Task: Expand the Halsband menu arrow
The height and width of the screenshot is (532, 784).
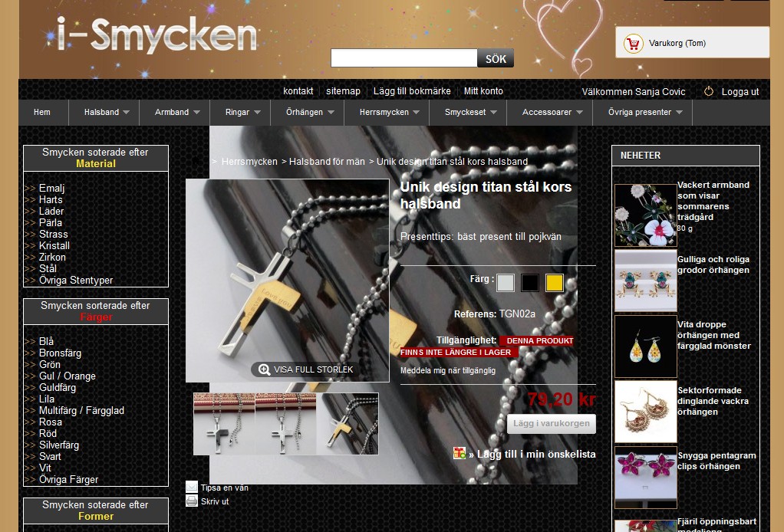Action: (126, 113)
